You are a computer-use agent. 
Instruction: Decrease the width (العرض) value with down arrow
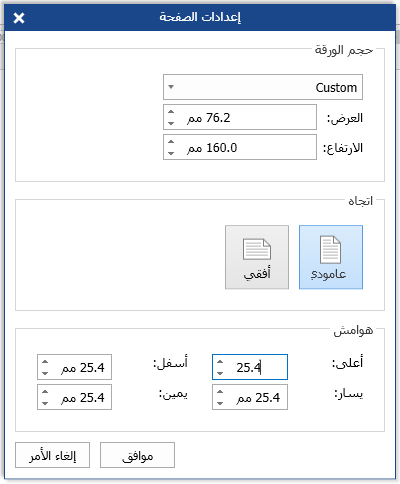coord(171,123)
